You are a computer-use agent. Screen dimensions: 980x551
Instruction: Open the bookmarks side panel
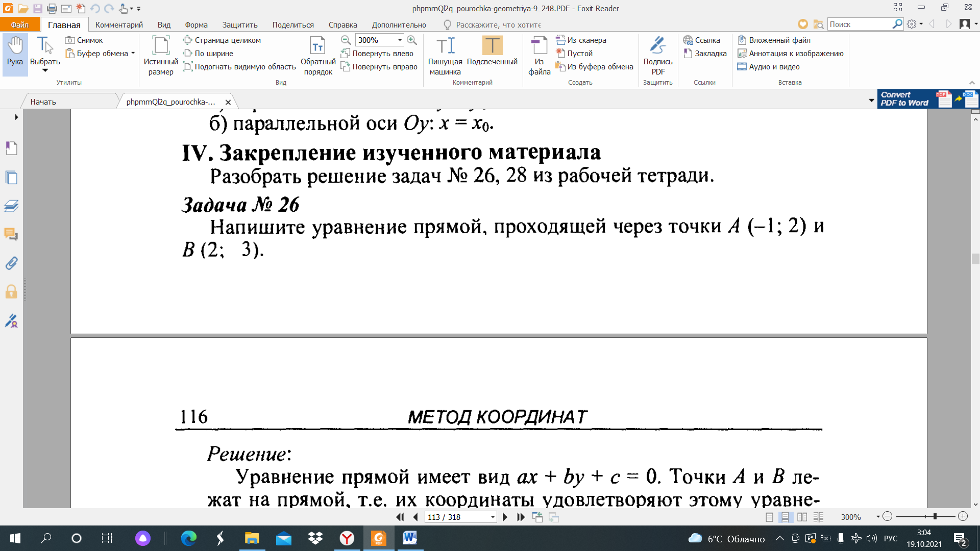click(x=11, y=148)
